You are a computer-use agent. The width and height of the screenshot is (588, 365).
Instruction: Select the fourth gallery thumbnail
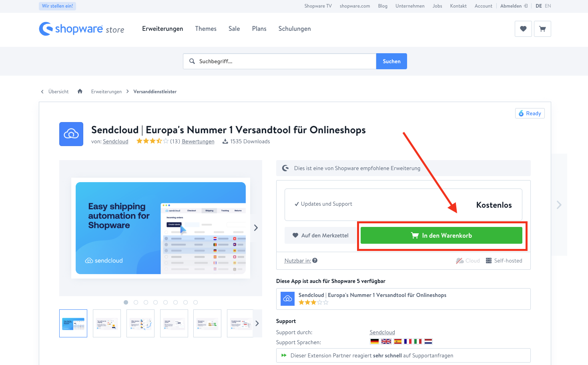click(174, 323)
